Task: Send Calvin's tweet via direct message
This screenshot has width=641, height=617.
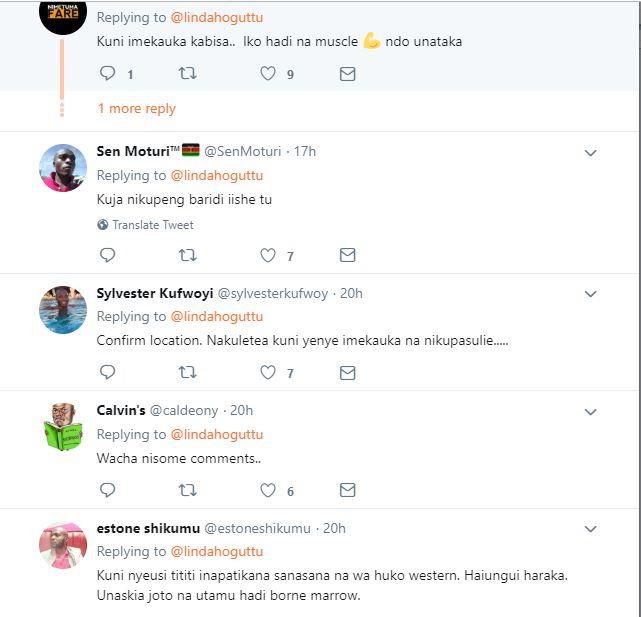Action: [347, 490]
